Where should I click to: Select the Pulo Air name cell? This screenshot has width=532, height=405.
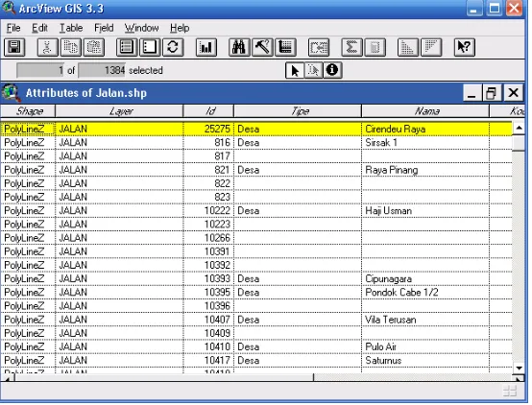tap(425, 346)
